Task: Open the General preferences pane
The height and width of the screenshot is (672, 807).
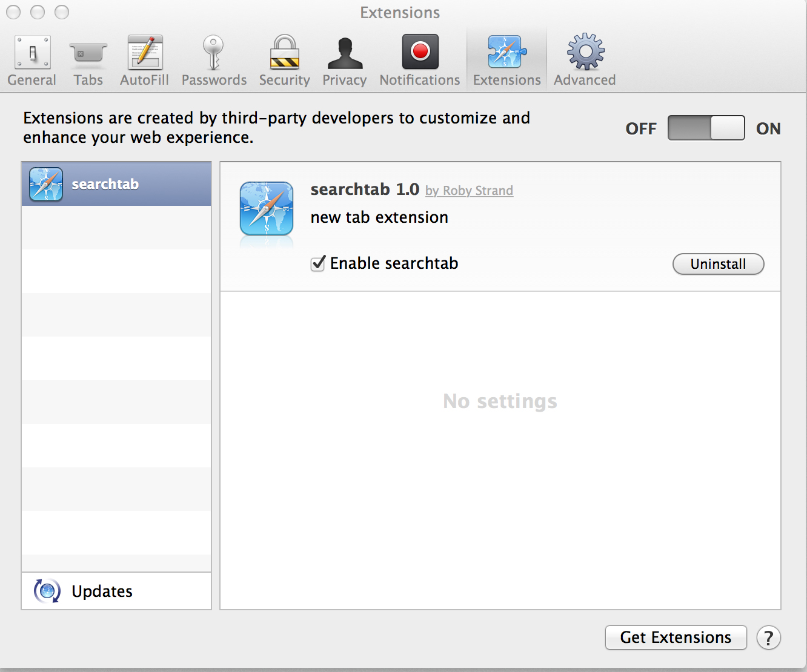Action: pyautogui.click(x=32, y=61)
